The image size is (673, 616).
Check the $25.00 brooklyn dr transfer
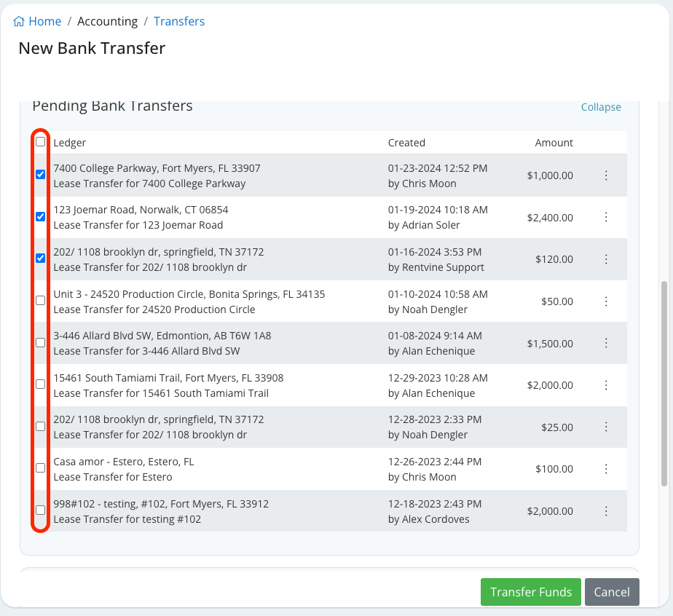point(41,426)
